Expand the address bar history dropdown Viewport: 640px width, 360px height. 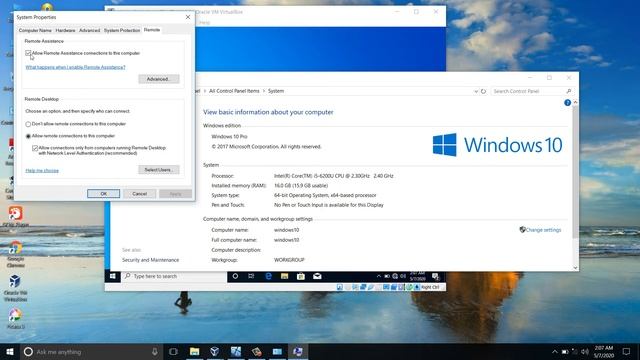pos(476,91)
